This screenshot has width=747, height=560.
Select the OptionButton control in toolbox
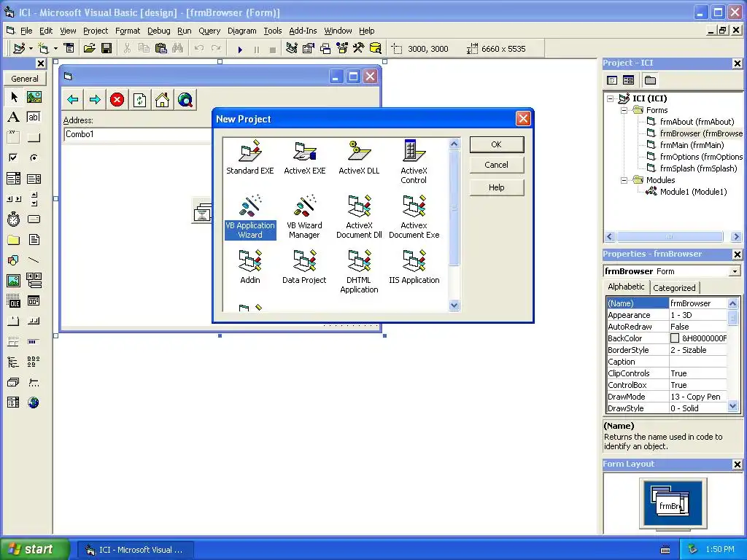34,157
